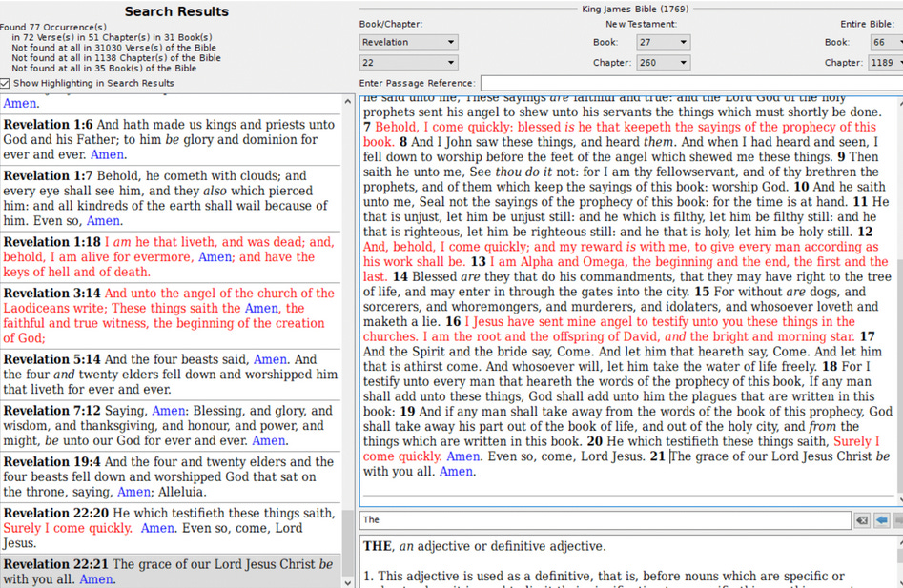The image size is (903, 588).
Task: Select the Revelation 7:12 search result
Action: [x=171, y=426]
